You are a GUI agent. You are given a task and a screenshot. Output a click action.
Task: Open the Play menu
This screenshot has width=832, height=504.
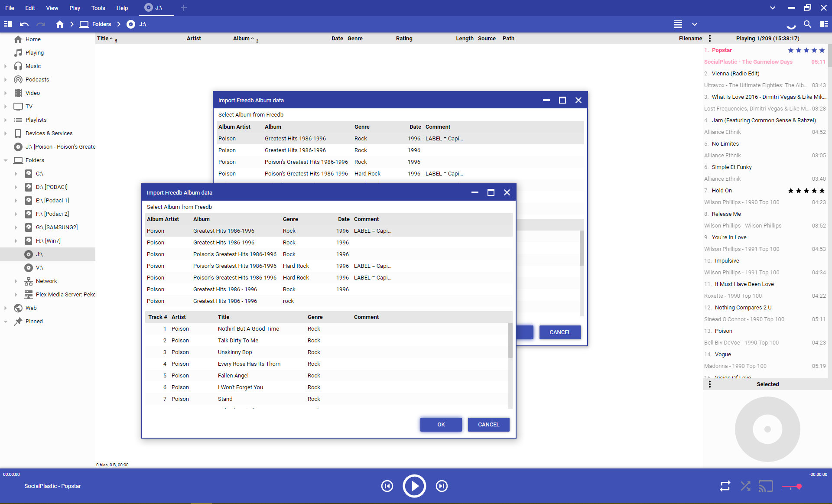click(x=75, y=8)
